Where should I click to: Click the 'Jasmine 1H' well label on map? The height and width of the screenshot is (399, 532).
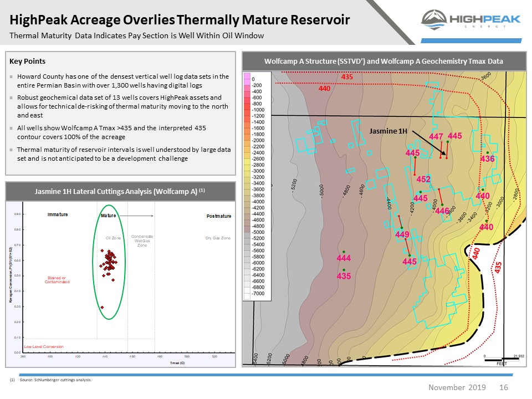[388, 131]
